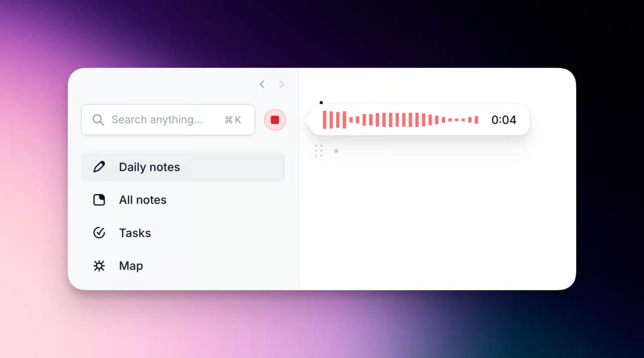644x358 pixels.
Task: Select the Daily notes pencil icon
Action: point(99,167)
